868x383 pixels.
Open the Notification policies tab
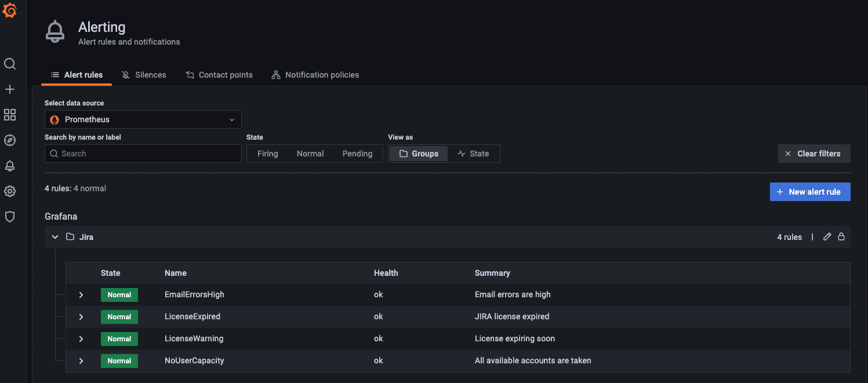[315, 75]
